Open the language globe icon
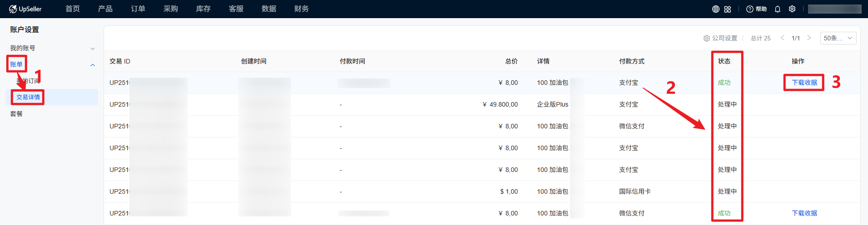The width and height of the screenshot is (868, 225). [716, 9]
